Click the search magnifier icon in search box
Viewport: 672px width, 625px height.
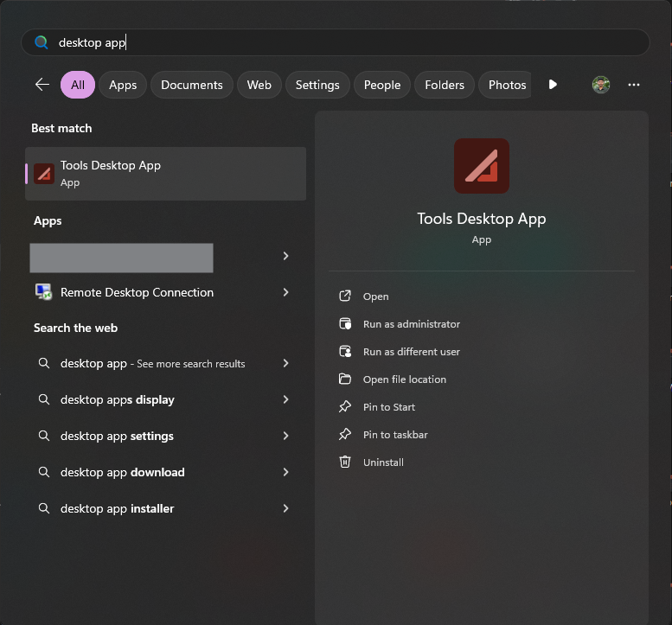click(42, 42)
